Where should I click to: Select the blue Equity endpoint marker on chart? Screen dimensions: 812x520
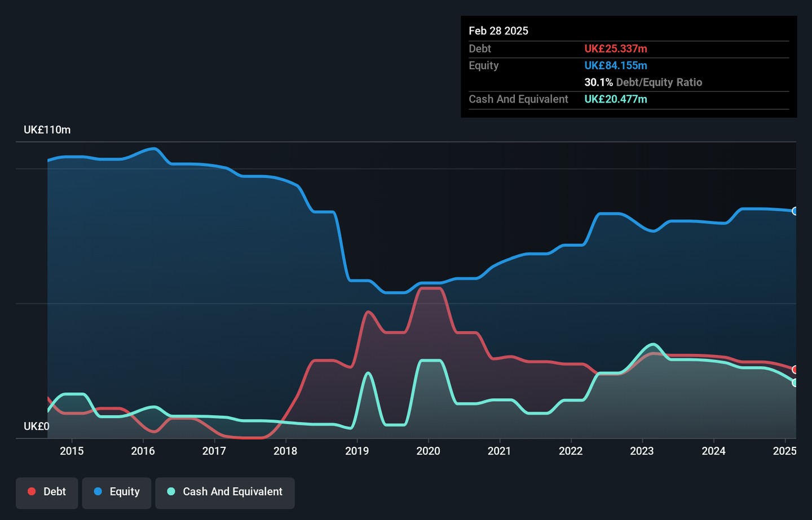pos(795,211)
